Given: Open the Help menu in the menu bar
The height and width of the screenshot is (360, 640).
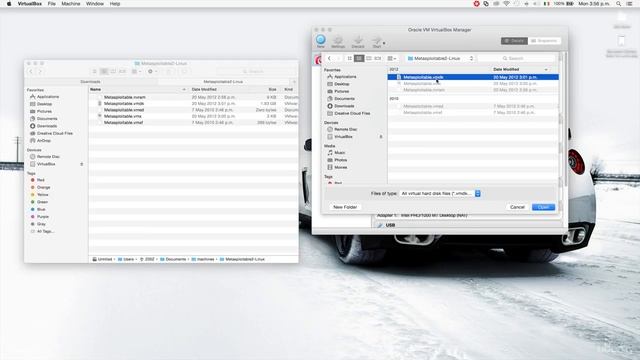Looking at the screenshot, I should 115,4.
